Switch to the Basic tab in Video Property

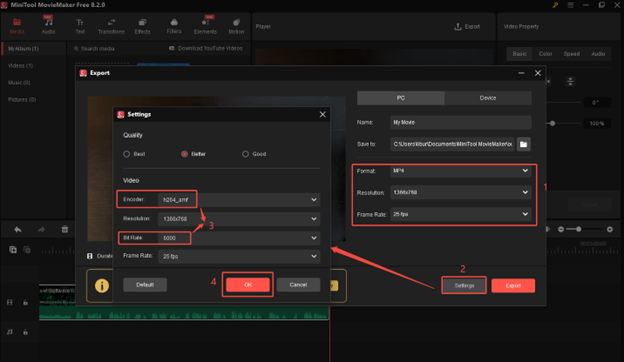coord(519,54)
